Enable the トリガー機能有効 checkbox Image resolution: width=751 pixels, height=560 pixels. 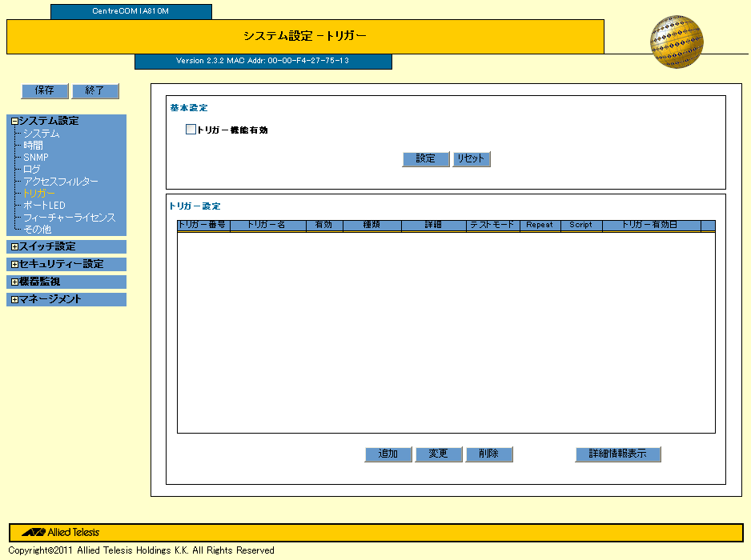[191, 130]
